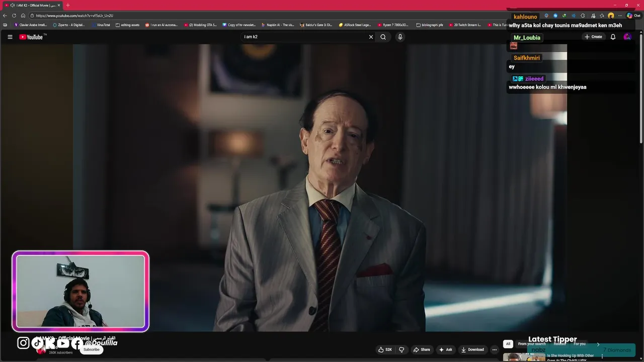Open the YouTube account avatar menu
The height and width of the screenshot is (362, 644).
point(627,37)
